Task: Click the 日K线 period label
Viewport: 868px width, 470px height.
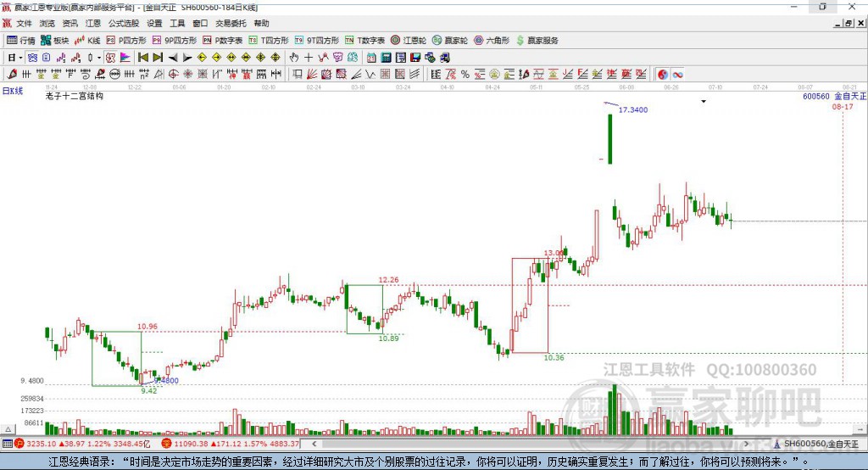Action: tap(13, 91)
